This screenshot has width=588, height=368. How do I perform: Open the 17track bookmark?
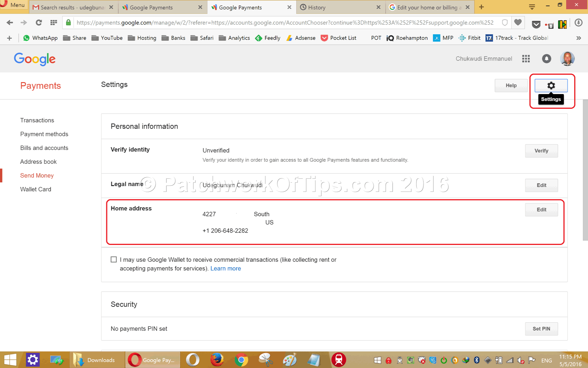[x=517, y=38]
